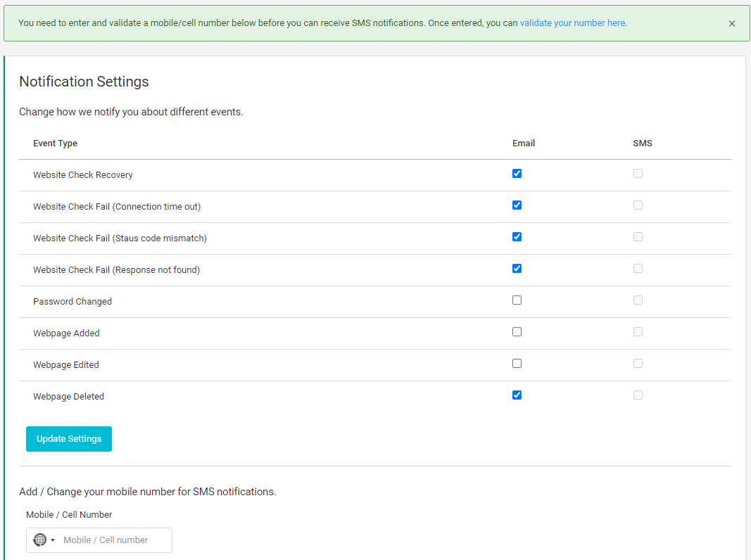This screenshot has width=751, height=560.
Task: Uncheck Email for Webpage Deleted
Action: (517, 395)
